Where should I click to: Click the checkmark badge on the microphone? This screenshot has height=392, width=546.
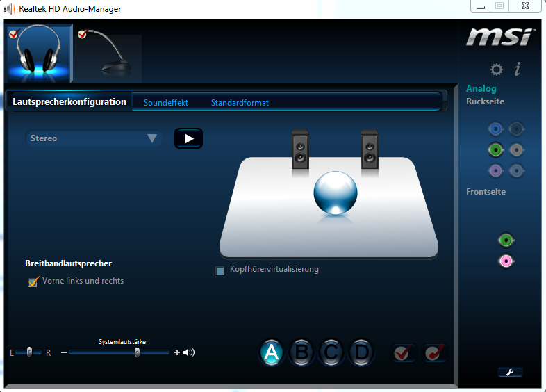coord(83,34)
